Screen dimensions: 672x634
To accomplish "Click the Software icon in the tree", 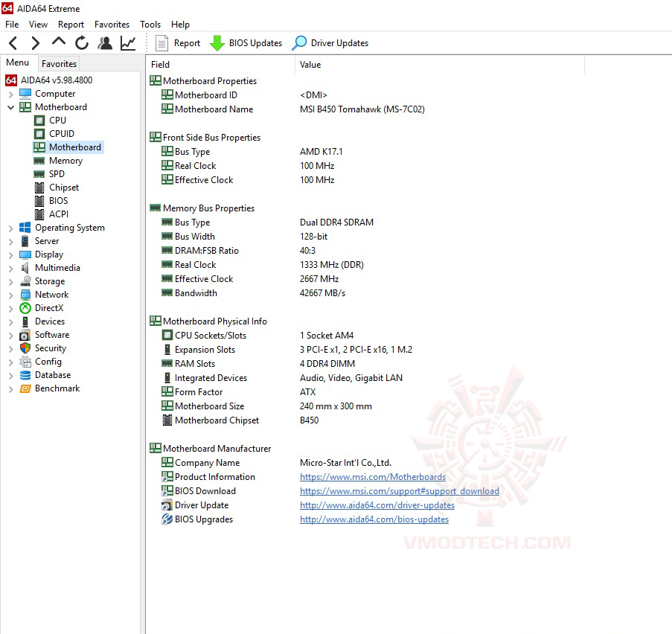I will coord(25,335).
